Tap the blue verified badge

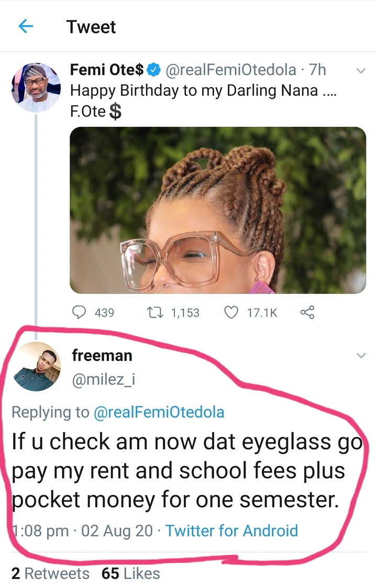pyautogui.click(x=153, y=69)
